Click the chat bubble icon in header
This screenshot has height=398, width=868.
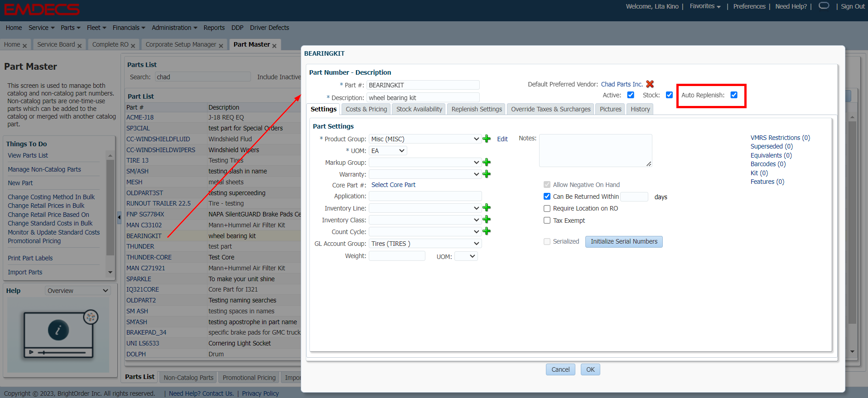point(824,6)
